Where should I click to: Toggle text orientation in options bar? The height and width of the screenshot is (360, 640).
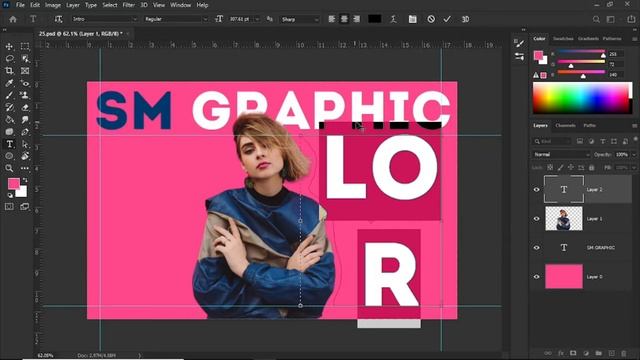(58, 19)
